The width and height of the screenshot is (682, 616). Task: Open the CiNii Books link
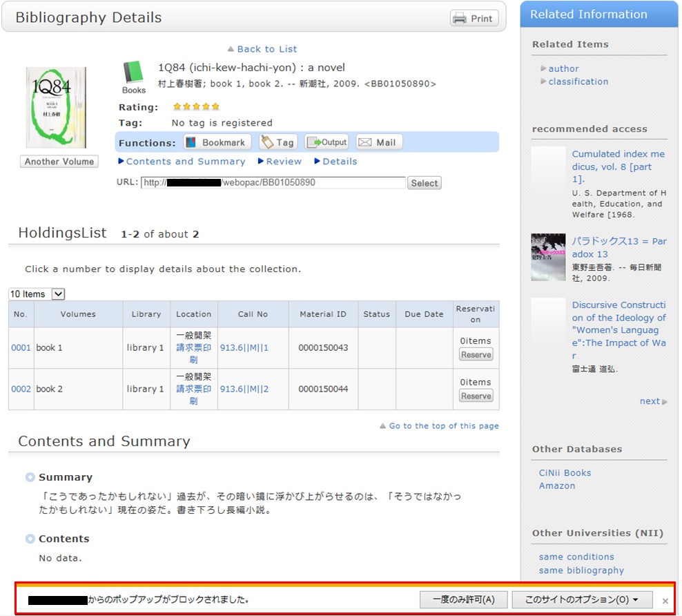pos(565,473)
